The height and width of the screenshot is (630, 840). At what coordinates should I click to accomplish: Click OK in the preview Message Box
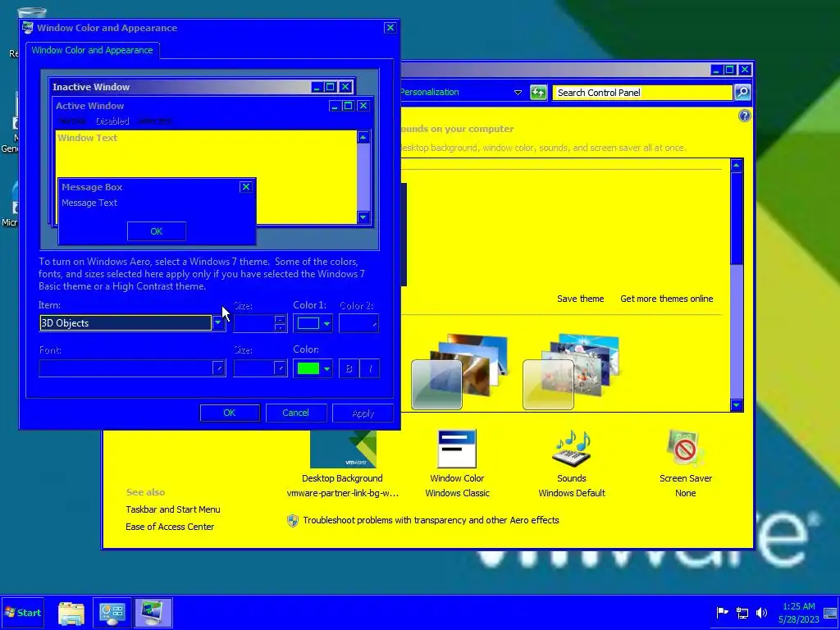click(157, 231)
